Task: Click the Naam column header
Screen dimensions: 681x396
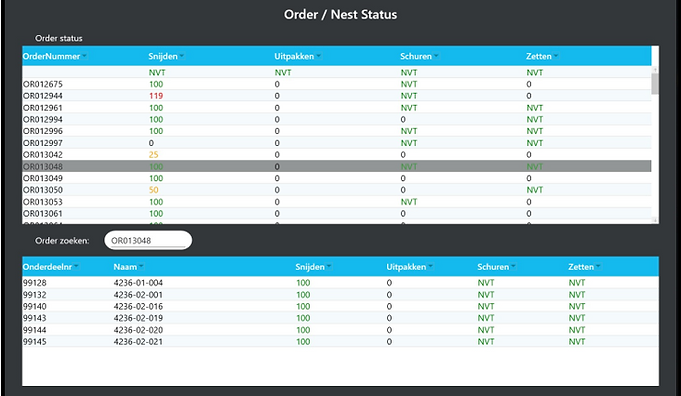Action: [125, 267]
